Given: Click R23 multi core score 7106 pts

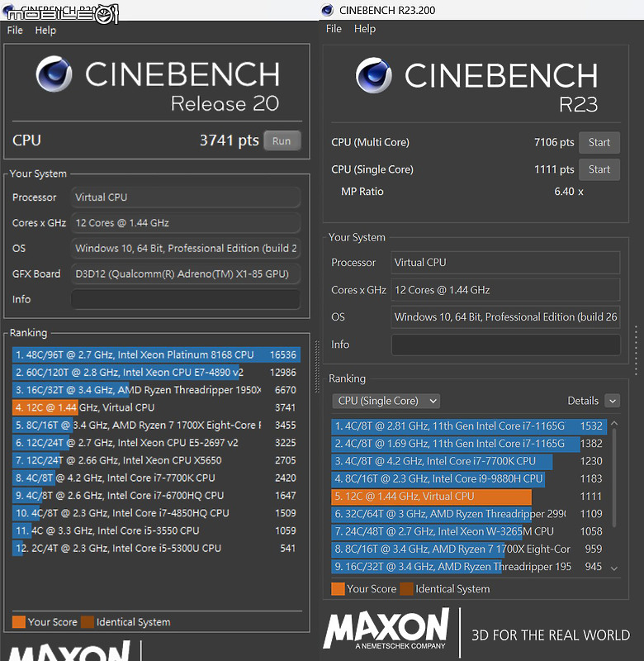Looking at the screenshot, I should [x=554, y=142].
